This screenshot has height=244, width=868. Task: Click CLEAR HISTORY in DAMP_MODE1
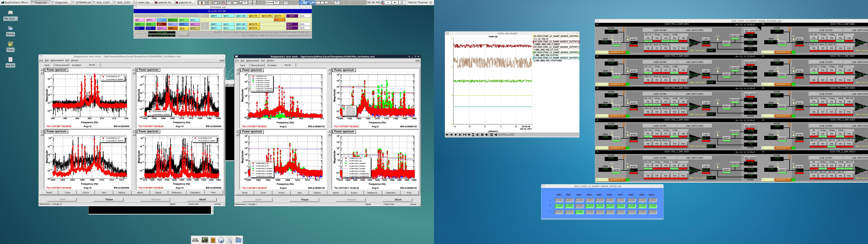(x=660, y=30)
